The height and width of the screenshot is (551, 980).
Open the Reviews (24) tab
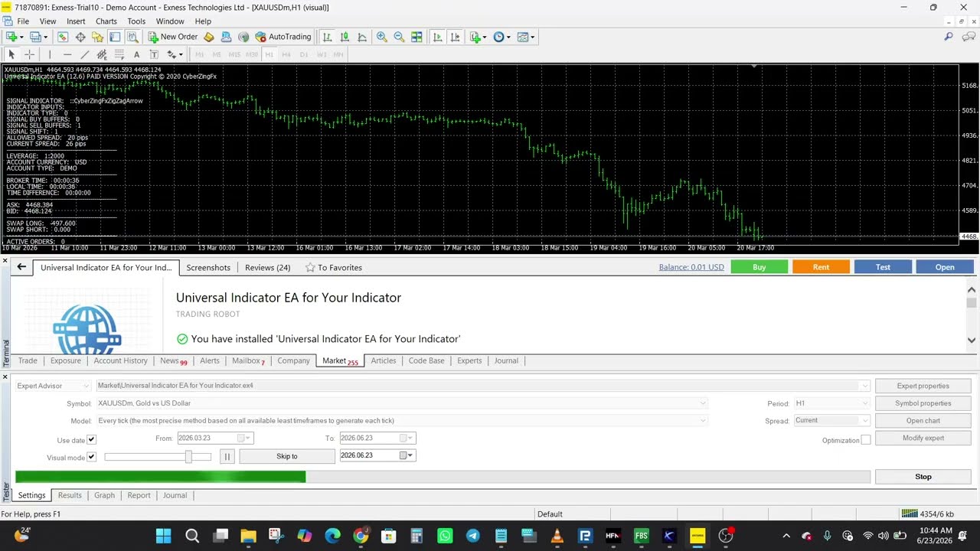267,267
